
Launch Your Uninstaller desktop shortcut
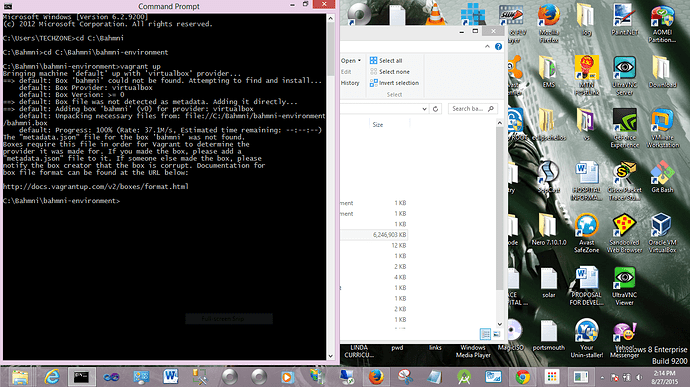[x=587, y=338]
